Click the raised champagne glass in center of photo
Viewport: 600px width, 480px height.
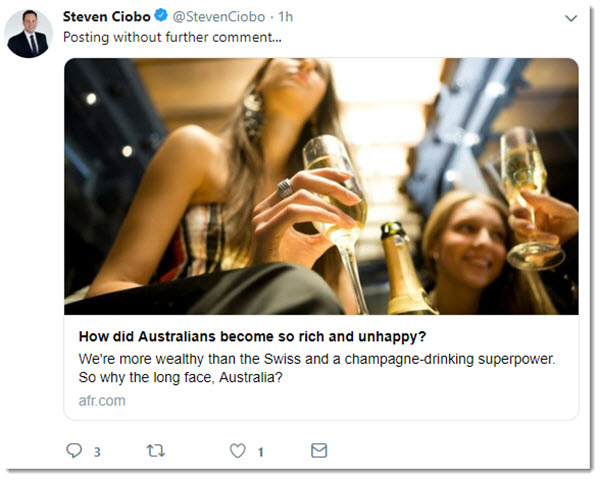333,190
